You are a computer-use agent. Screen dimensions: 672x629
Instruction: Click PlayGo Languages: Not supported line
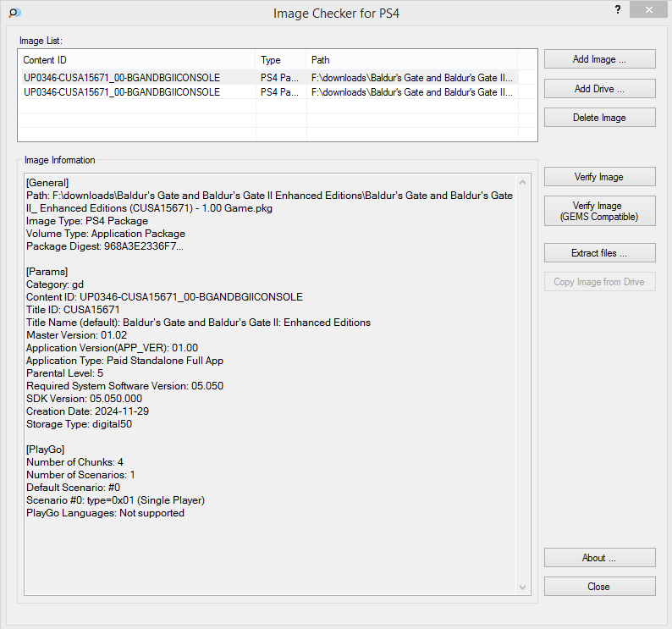106,513
